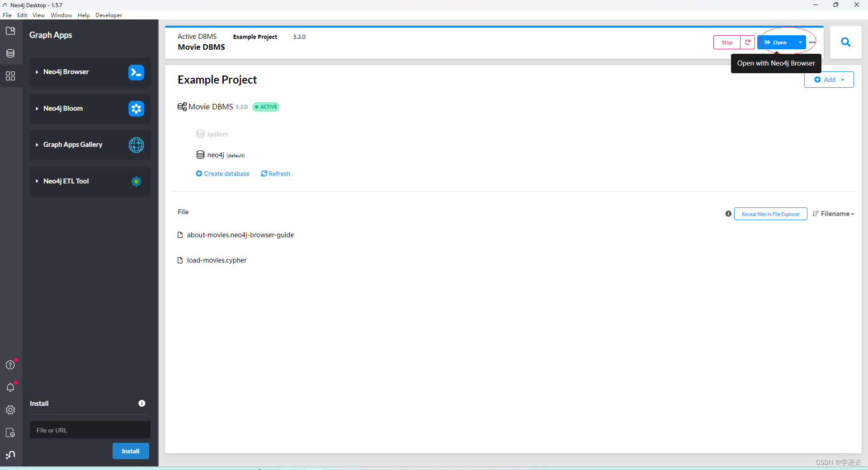Open the settings gear icon
868x470 pixels.
pyautogui.click(x=10, y=410)
